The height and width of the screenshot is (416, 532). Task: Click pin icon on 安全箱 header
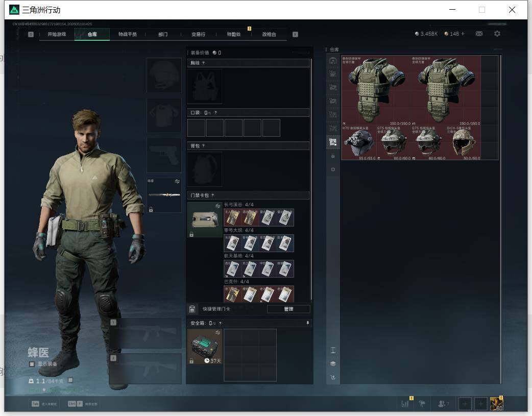(307, 323)
